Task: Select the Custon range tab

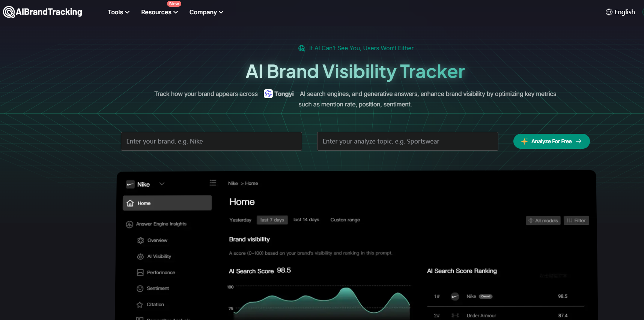Action: 345,220
